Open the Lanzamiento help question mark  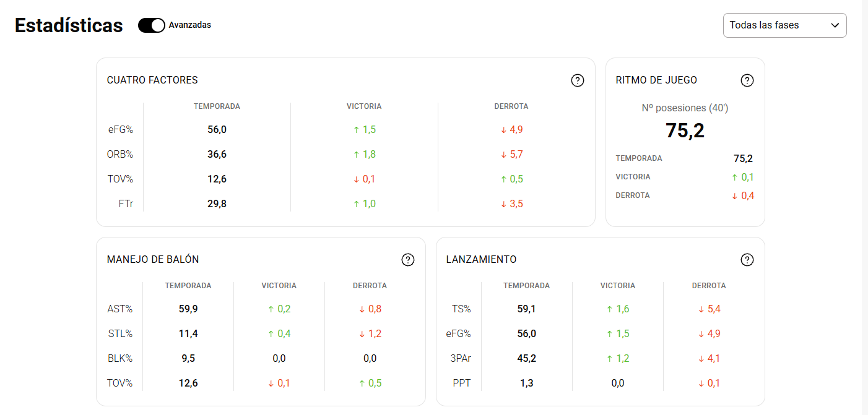click(747, 260)
